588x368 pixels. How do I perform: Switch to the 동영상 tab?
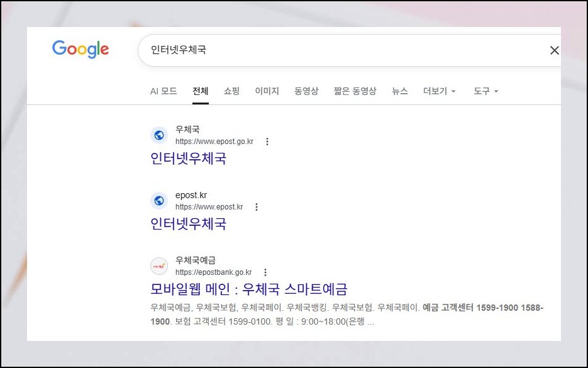306,91
